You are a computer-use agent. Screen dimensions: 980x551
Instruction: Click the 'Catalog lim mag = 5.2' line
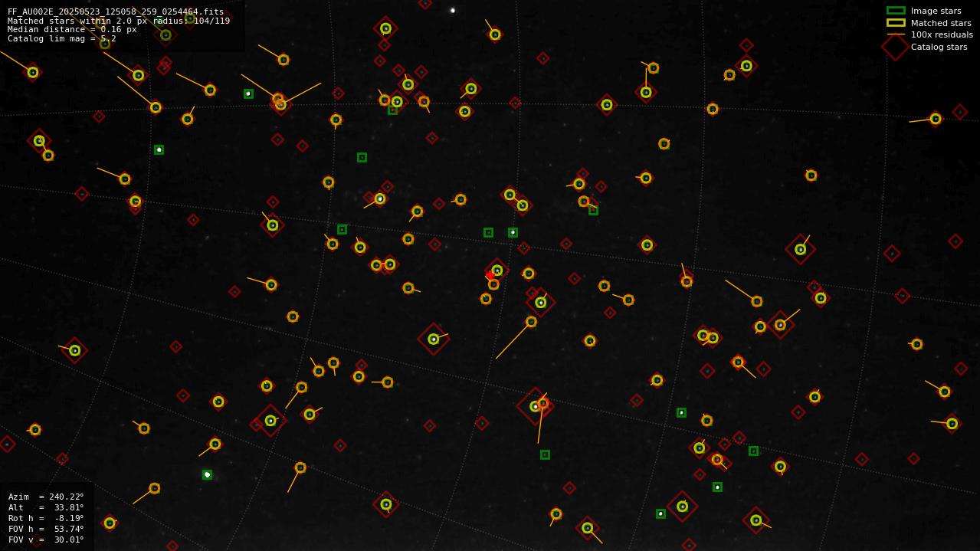coord(62,38)
